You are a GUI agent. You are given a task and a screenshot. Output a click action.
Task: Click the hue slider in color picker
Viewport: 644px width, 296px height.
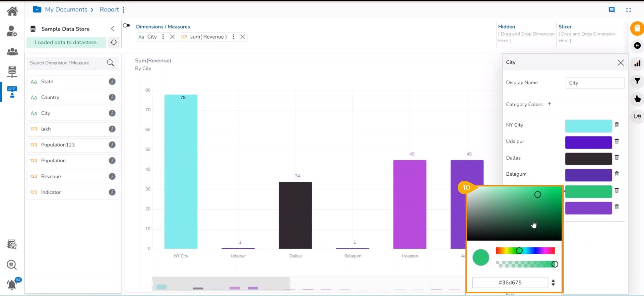[x=525, y=251]
